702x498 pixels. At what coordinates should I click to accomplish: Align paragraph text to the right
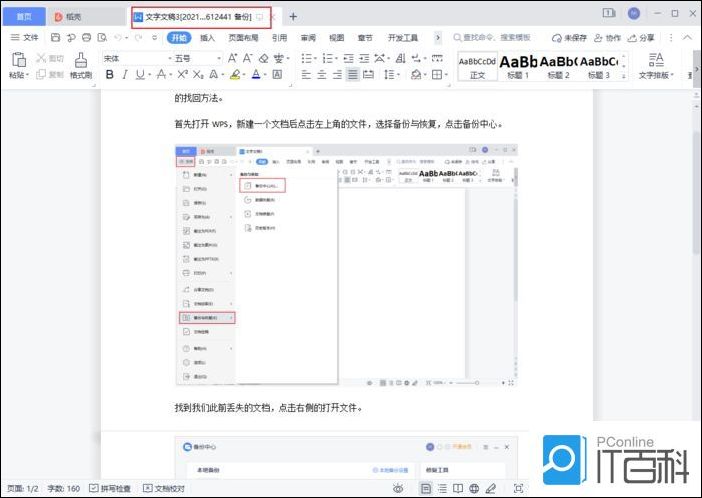337,74
